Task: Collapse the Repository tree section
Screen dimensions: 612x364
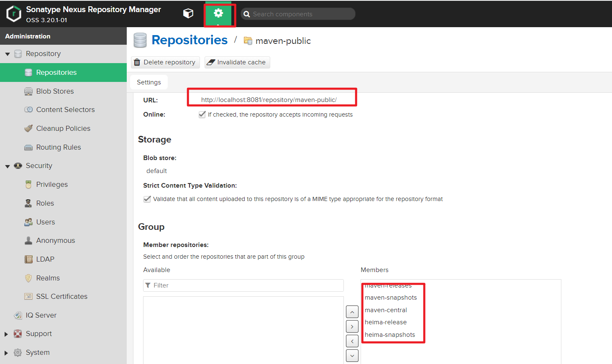Action: [8, 54]
